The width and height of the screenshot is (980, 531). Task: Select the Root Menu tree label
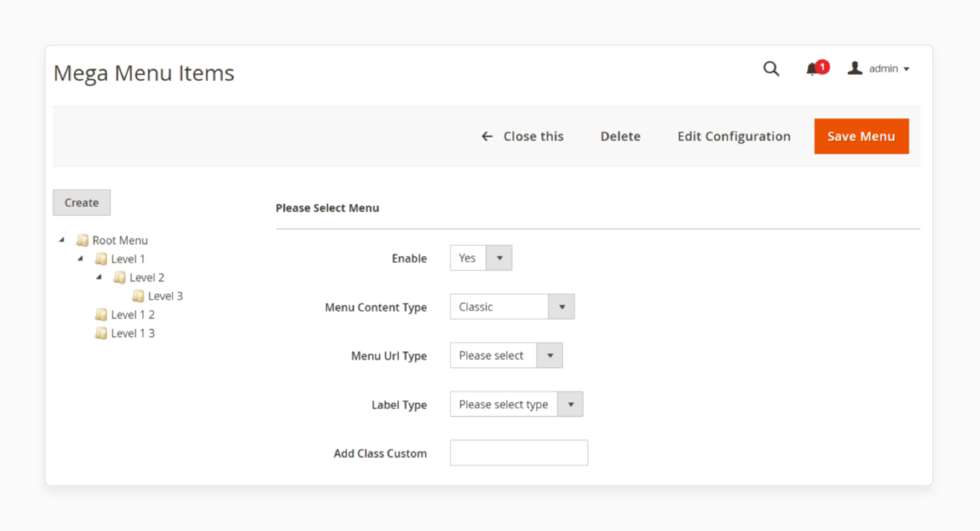pos(120,240)
